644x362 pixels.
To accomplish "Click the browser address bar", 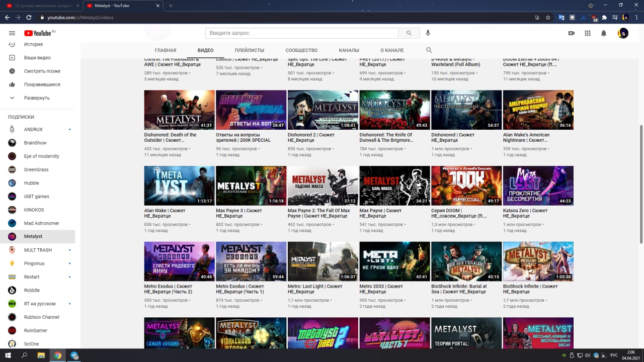I will [287, 17].
